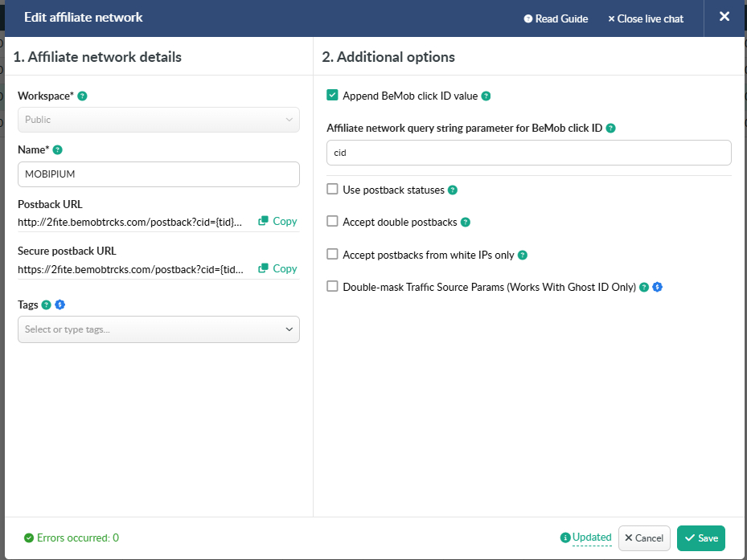
Task: Click help icon next to Workspace label
Action: pyautogui.click(x=83, y=96)
